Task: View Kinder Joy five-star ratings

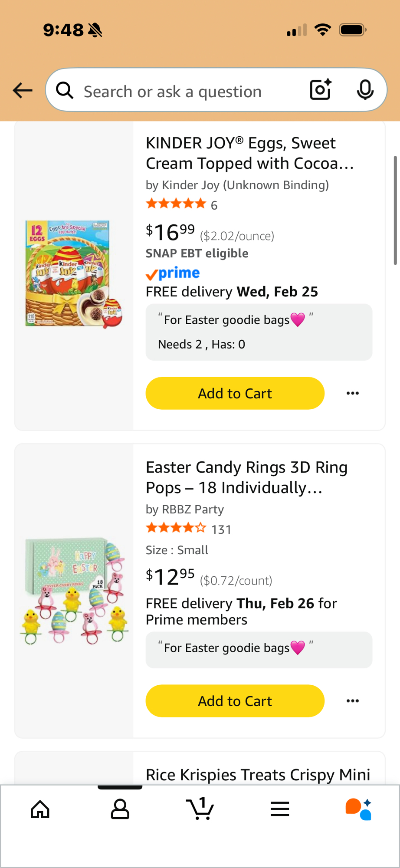Action: (176, 204)
